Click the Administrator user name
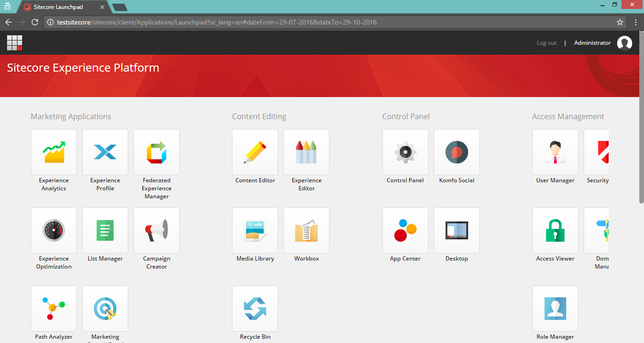Image resolution: width=644 pixels, height=343 pixels. 592,43
